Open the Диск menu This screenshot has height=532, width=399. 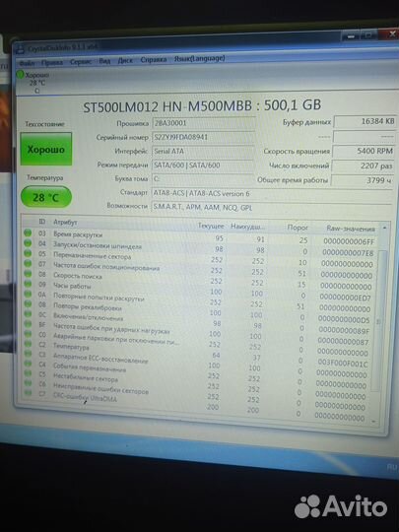pyautogui.click(x=125, y=60)
